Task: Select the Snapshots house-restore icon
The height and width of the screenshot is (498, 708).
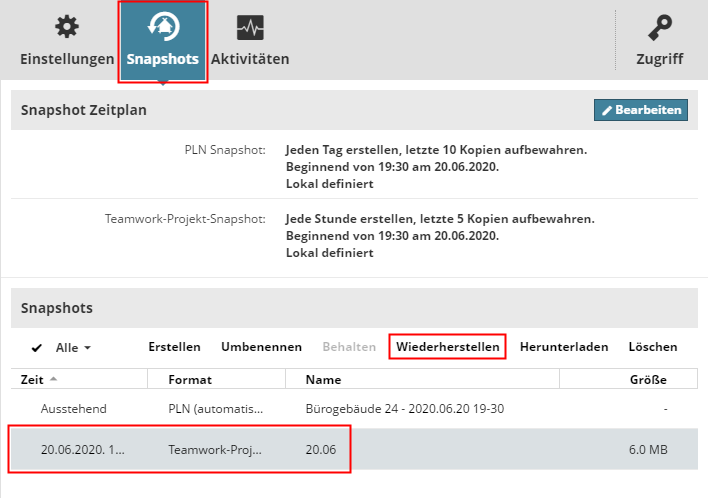Action: click(163, 26)
